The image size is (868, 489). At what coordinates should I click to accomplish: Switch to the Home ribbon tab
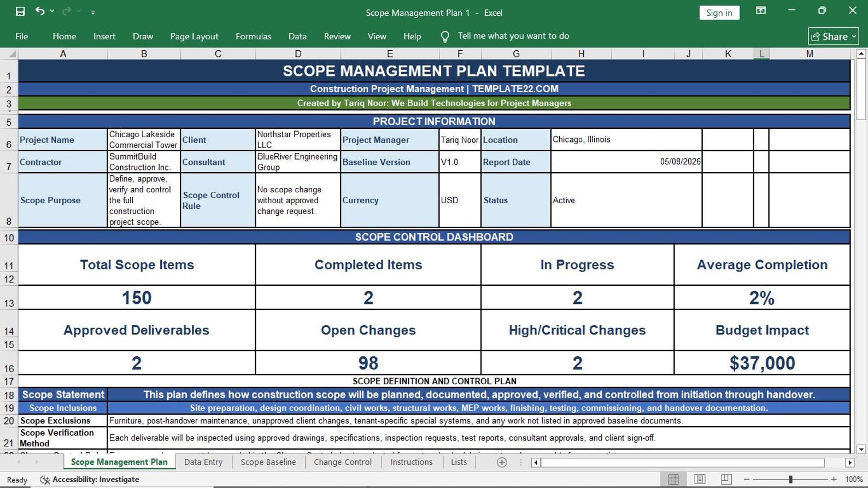64,36
